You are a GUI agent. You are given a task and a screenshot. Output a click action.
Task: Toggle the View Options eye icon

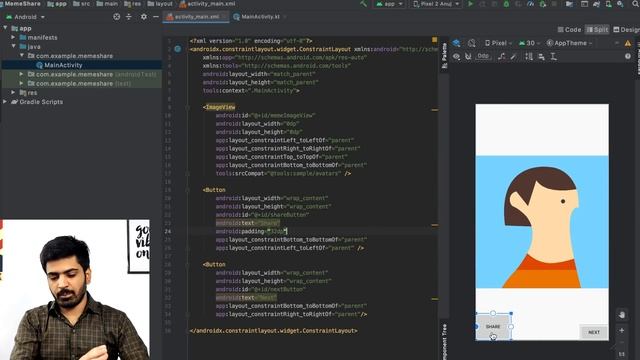pyautogui.click(x=456, y=56)
